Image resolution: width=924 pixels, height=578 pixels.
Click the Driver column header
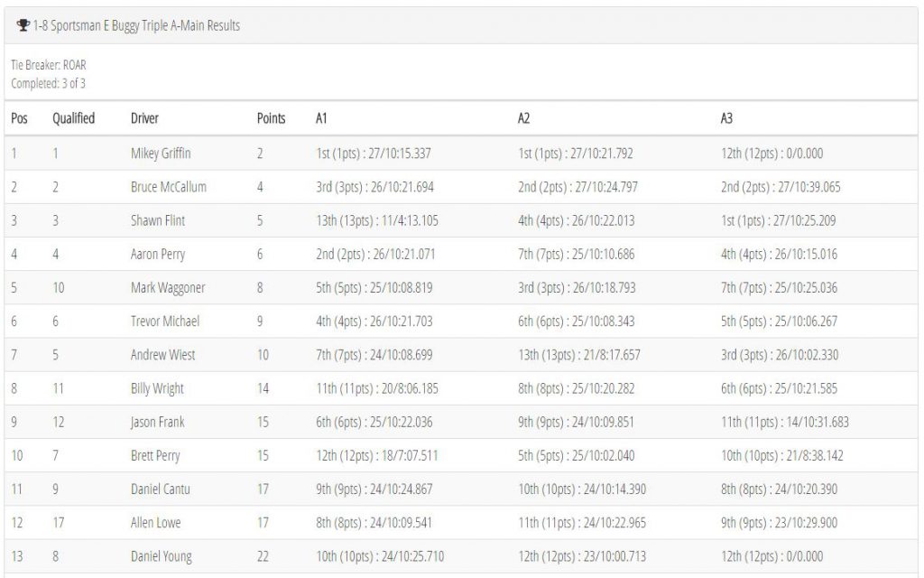point(144,118)
